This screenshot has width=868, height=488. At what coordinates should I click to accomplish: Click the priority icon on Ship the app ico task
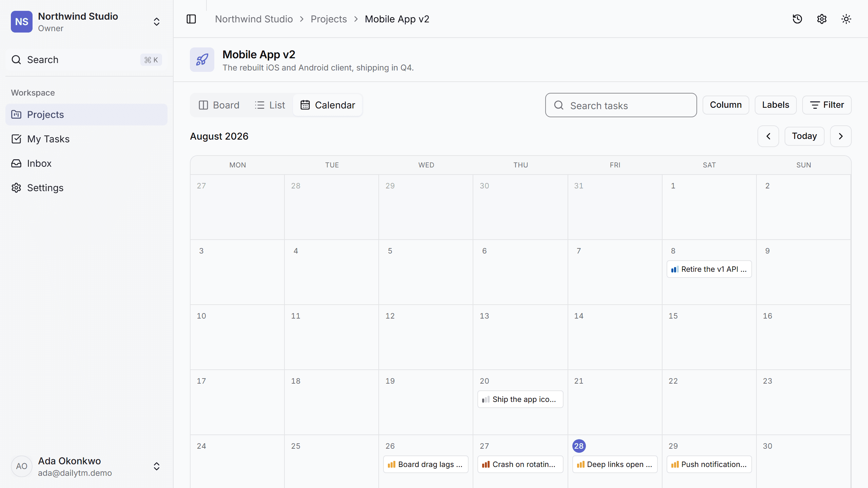click(486, 400)
